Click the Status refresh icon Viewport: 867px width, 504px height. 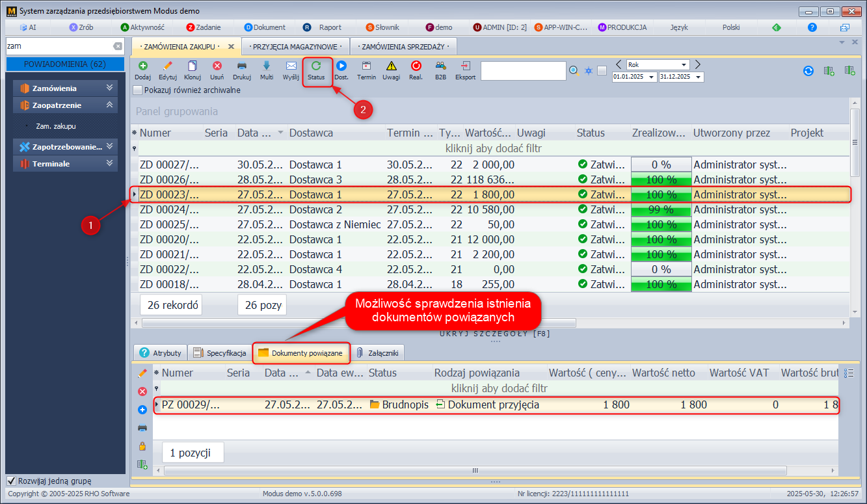point(316,66)
